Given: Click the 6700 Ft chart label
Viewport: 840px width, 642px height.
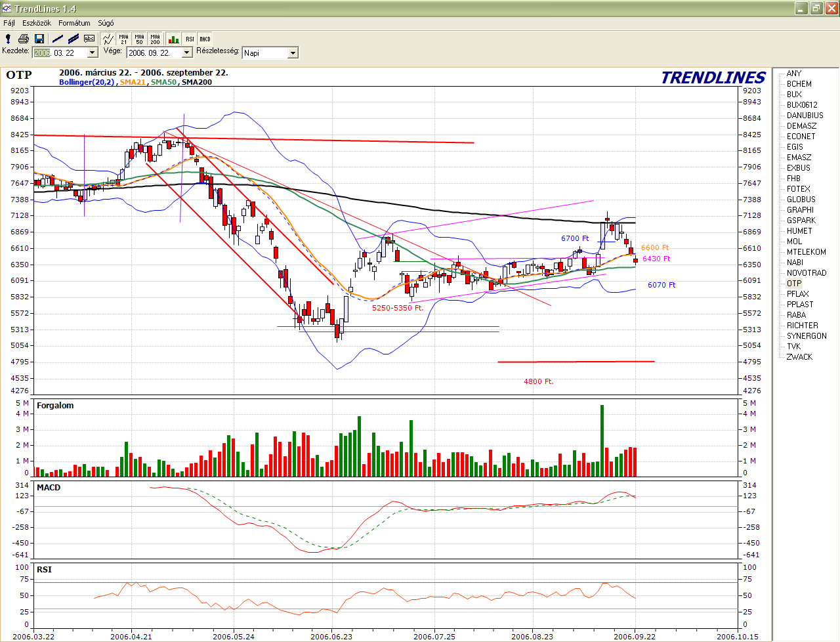Looking at the screenshot, I should pos(575,238).
